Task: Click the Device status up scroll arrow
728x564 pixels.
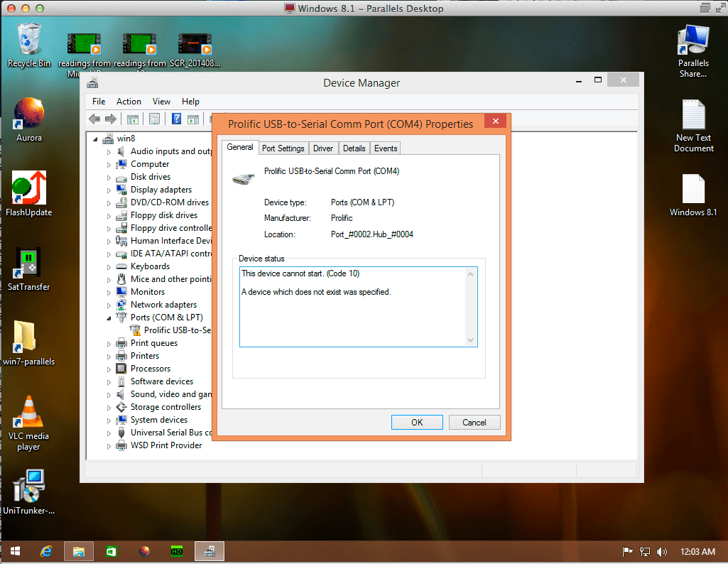Action: (470, 274)
